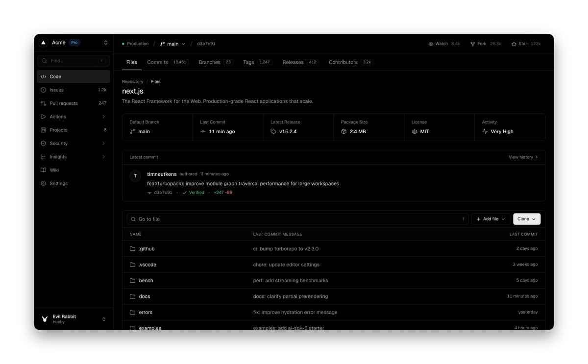This screenshot has height=364, width=588.
Task: Click the errors folder icon
Action: [132, 312]
